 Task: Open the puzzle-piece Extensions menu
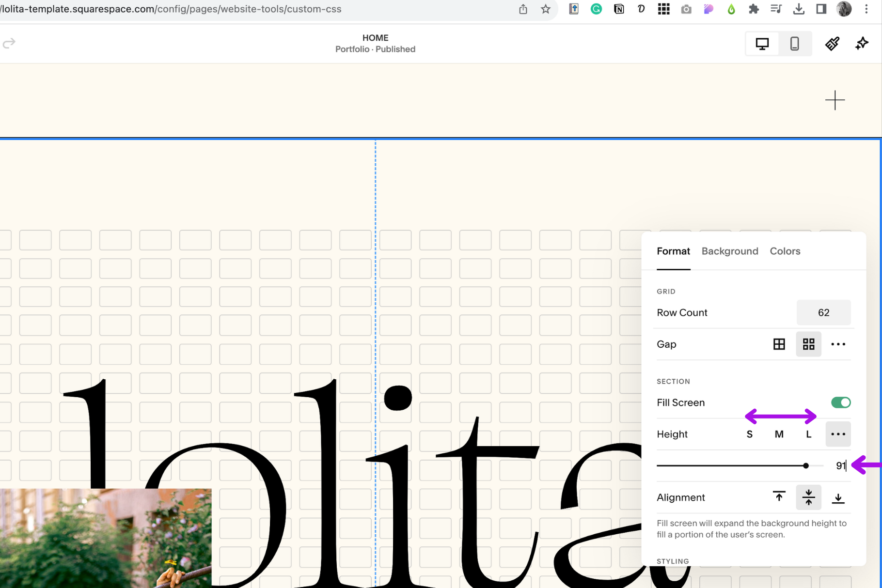tap(754, 9)
